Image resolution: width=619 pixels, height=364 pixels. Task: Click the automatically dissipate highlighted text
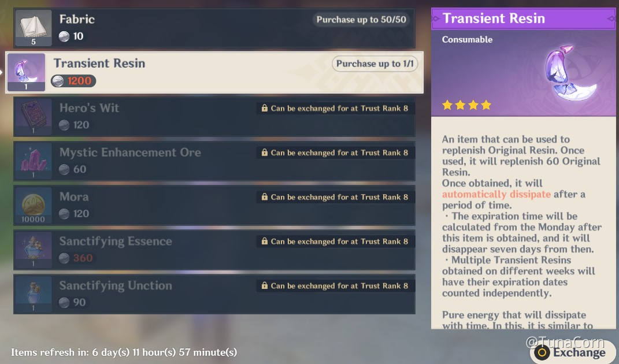(x=496, y=194)
